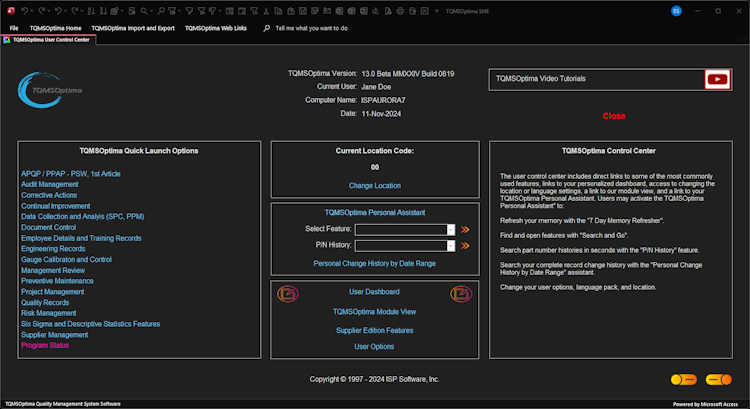This screenshot has height=409, width=750.
Task: Open the Management Review link
Action: [53, 270]
